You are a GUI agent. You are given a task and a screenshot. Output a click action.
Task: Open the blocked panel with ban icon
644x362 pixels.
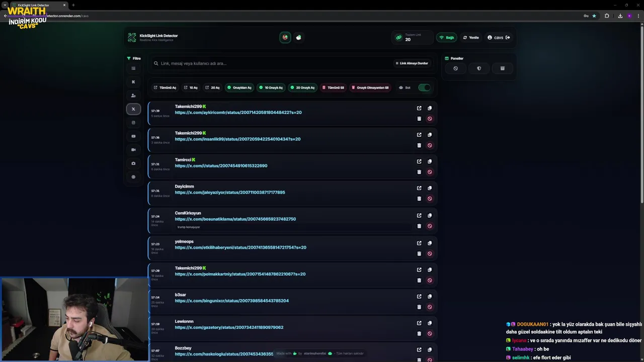(x=455, y=68)
